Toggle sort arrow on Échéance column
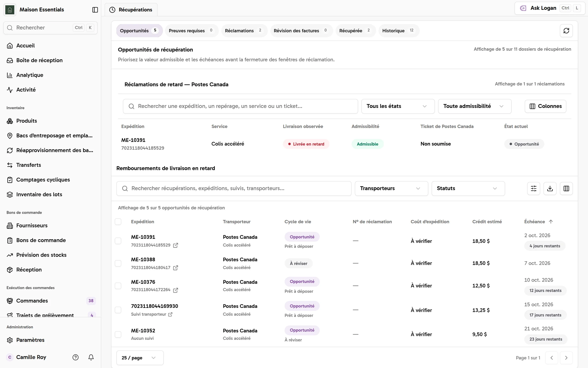This screenshot has height=368, width=588. click(551, 222)
